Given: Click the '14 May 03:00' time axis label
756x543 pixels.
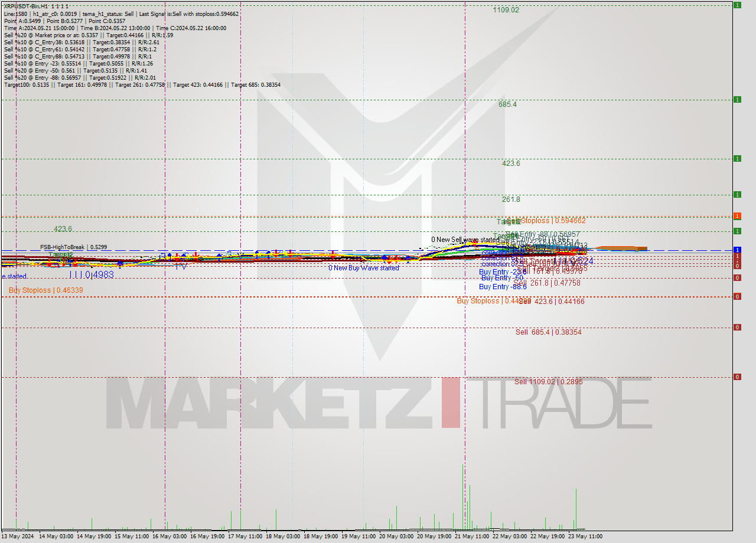Looking at the screenshot, I should 56,537.
